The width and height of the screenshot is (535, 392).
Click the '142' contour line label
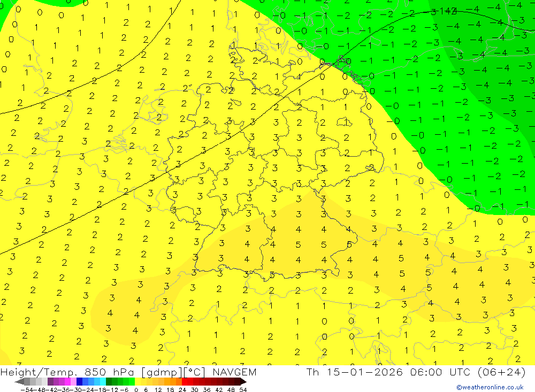tap(448, 11)
